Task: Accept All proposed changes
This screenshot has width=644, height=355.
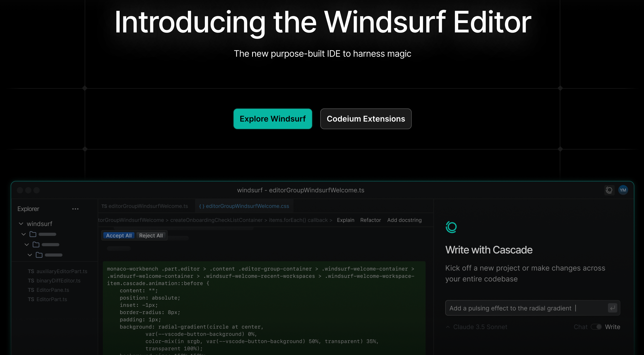Action: [x=119, y=236]
